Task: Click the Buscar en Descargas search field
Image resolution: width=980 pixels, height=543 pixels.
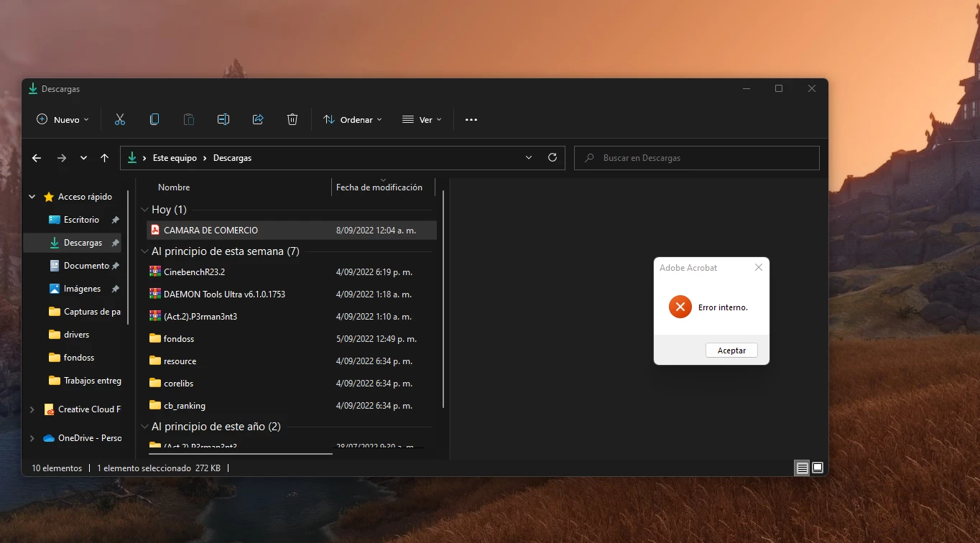Action: click(x=697, y=158)
